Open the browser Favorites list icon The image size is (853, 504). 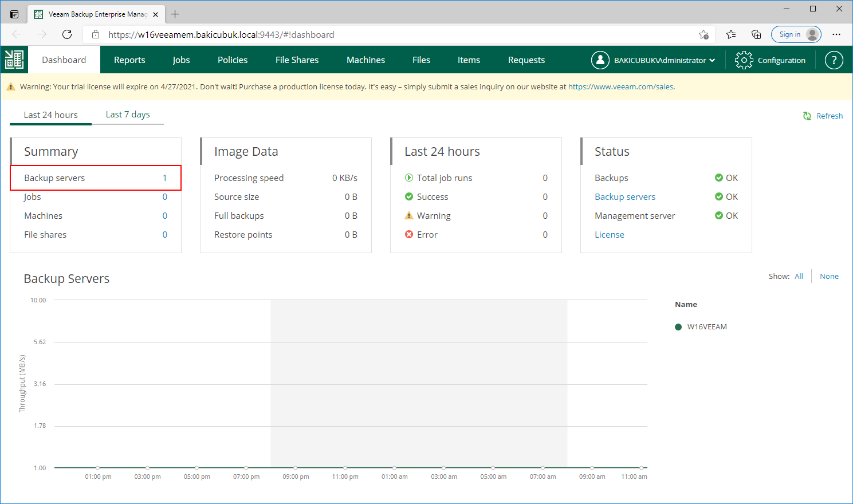click(731, 34)
